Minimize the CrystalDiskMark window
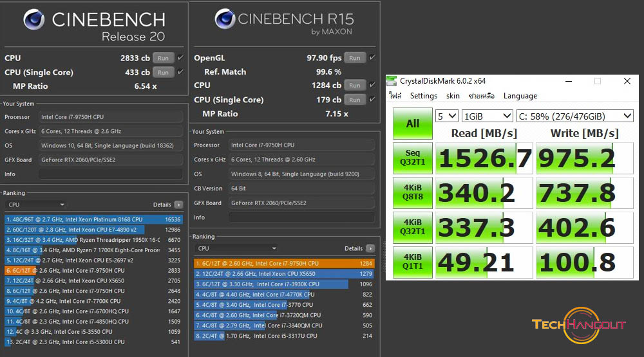The width and height of the screenshot is (644, 357). (569, 81)
